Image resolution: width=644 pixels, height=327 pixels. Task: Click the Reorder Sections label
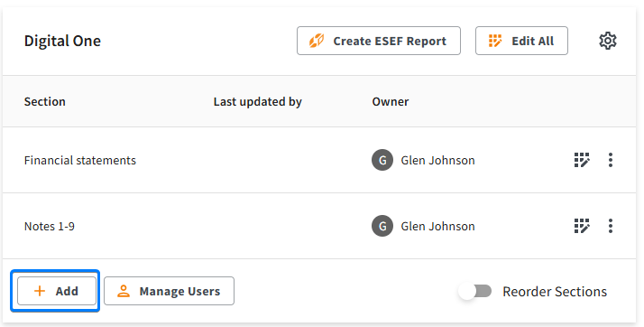click(x=555, y=291)
